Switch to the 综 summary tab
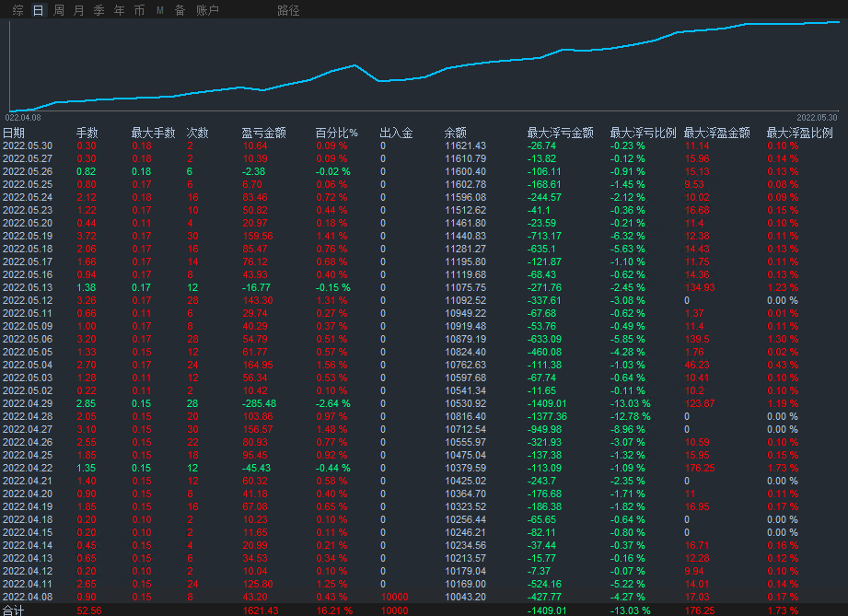 tap(18, 10)
